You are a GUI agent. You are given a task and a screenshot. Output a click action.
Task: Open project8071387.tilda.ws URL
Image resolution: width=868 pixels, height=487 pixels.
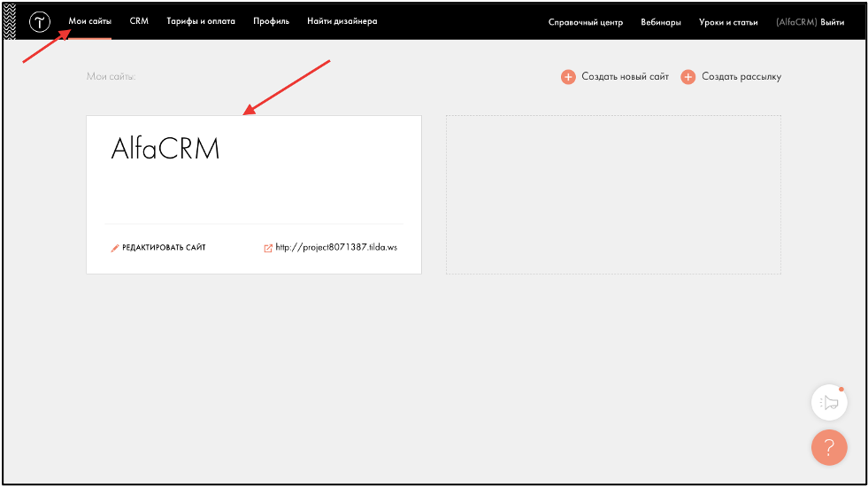(x=336, y=247)
